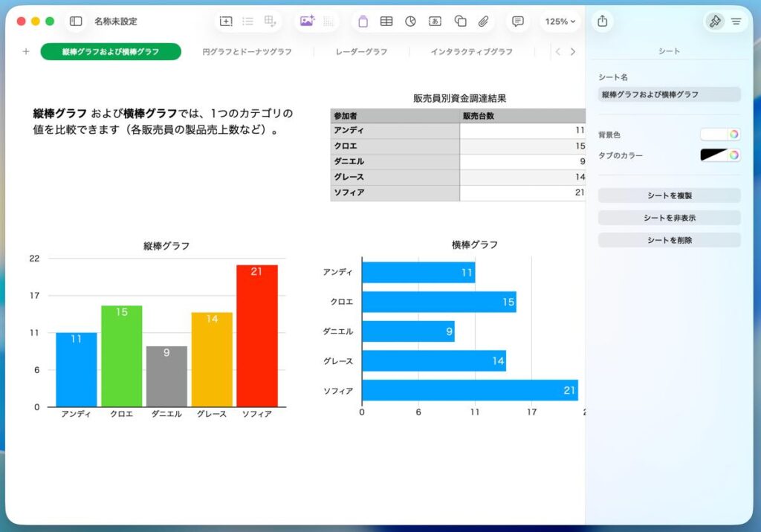Click the 横棒グラフ chart title

[x=475, y=244]
